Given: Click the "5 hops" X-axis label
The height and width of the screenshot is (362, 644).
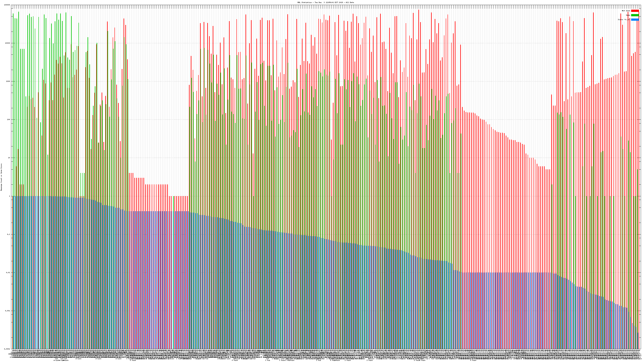Looking at the screenshot, I should point(133,360).
